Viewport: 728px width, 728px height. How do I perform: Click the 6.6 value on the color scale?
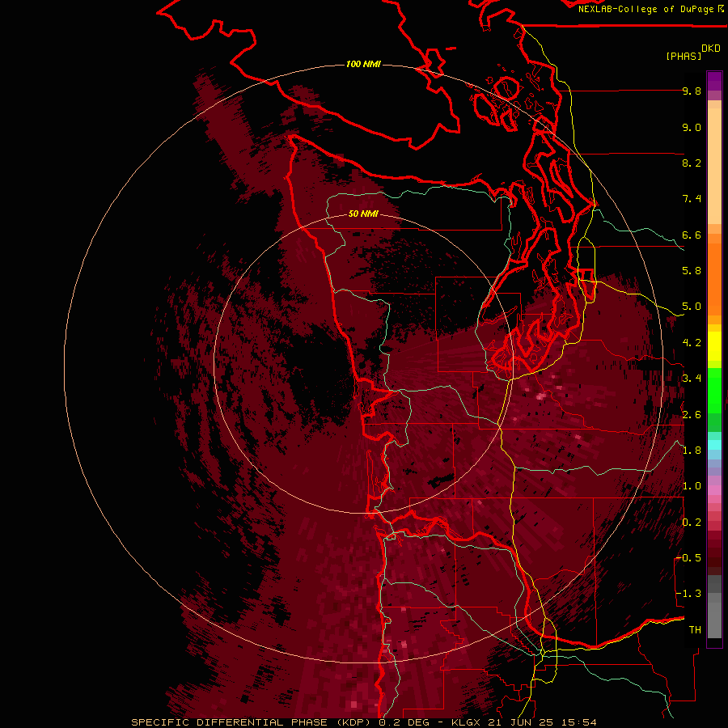coord(692,235)
